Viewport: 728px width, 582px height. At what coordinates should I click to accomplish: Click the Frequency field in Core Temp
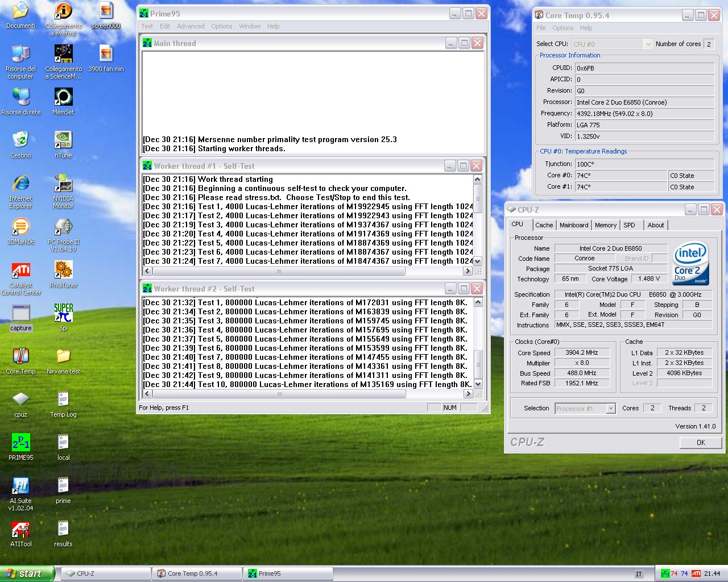[644, 113]
